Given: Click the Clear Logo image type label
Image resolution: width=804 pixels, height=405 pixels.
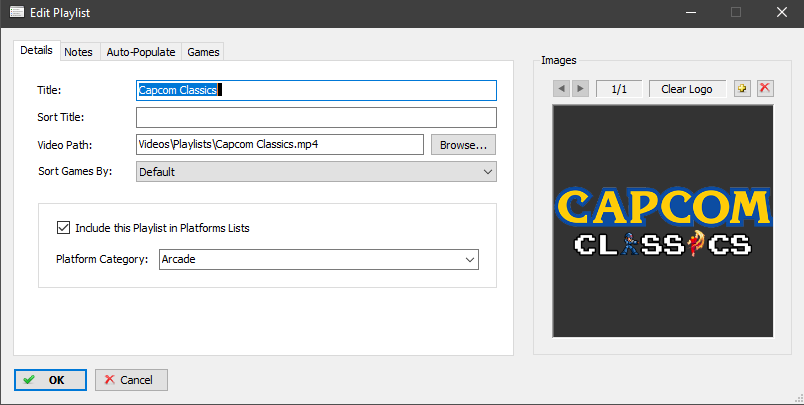Looking at the screenshot, I should coord(687,89).
